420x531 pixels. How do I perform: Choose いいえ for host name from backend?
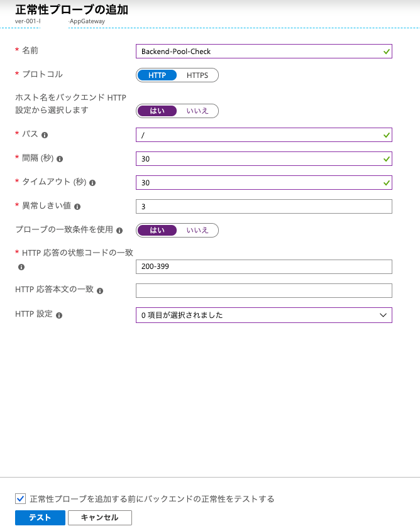coord(197,111)
